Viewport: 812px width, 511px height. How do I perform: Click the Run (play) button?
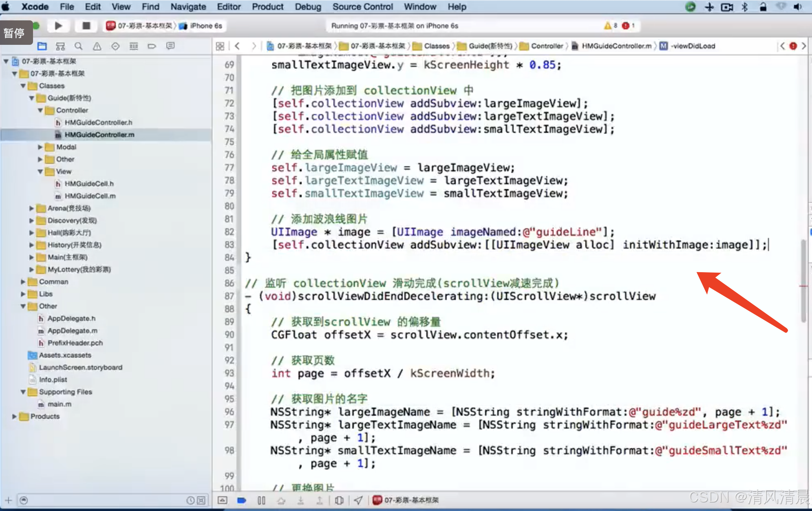[x=58, y=26]
